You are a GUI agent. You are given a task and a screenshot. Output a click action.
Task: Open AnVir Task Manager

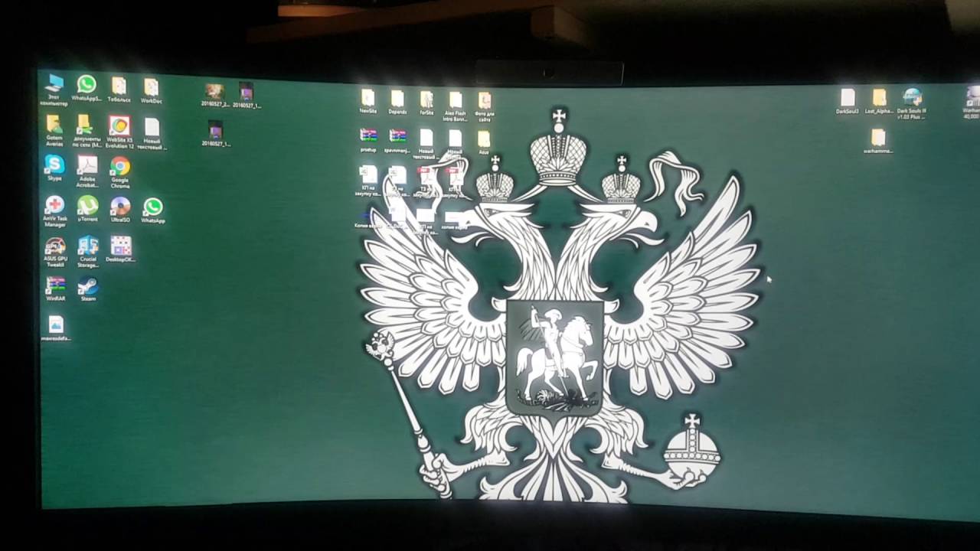pyautogui.click(x=54, y=211)
